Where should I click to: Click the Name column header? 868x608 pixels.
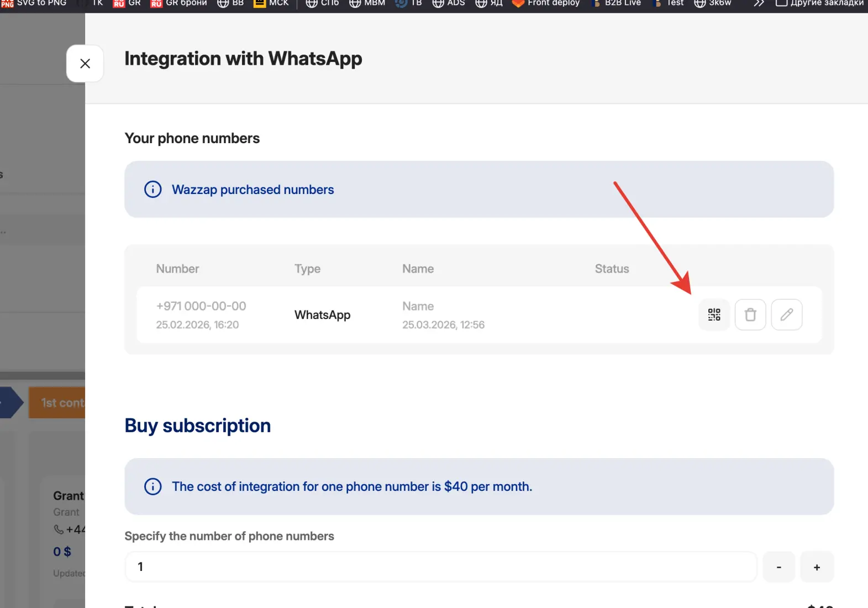pos(418,269)
